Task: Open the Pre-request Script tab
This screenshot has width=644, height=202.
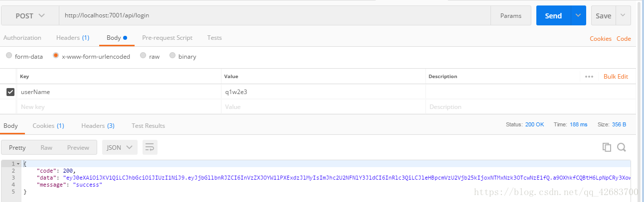Action: tap(167, 38)
